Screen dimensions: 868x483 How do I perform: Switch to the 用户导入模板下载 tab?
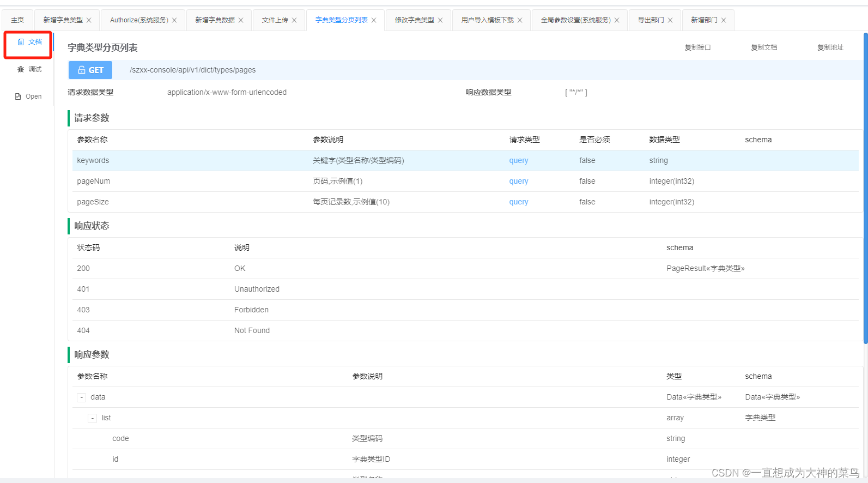(487, 20)
